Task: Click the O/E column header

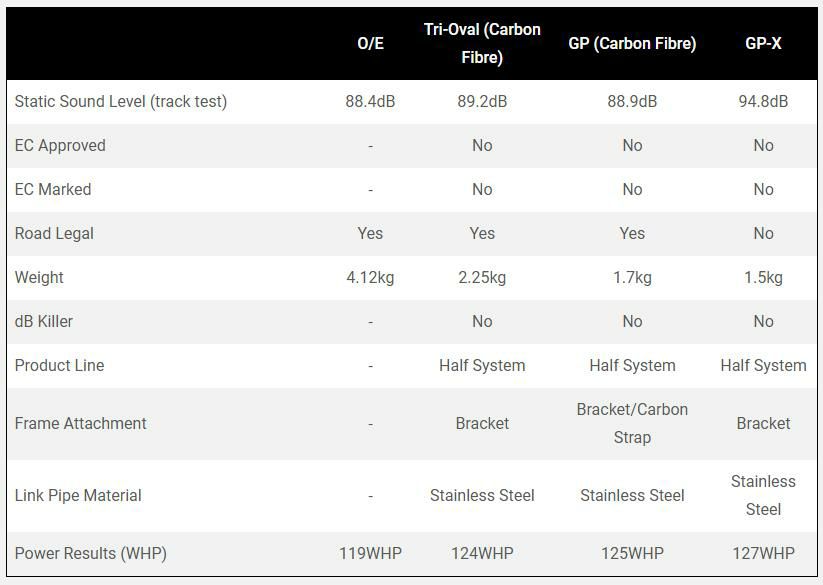Action: 370,44
